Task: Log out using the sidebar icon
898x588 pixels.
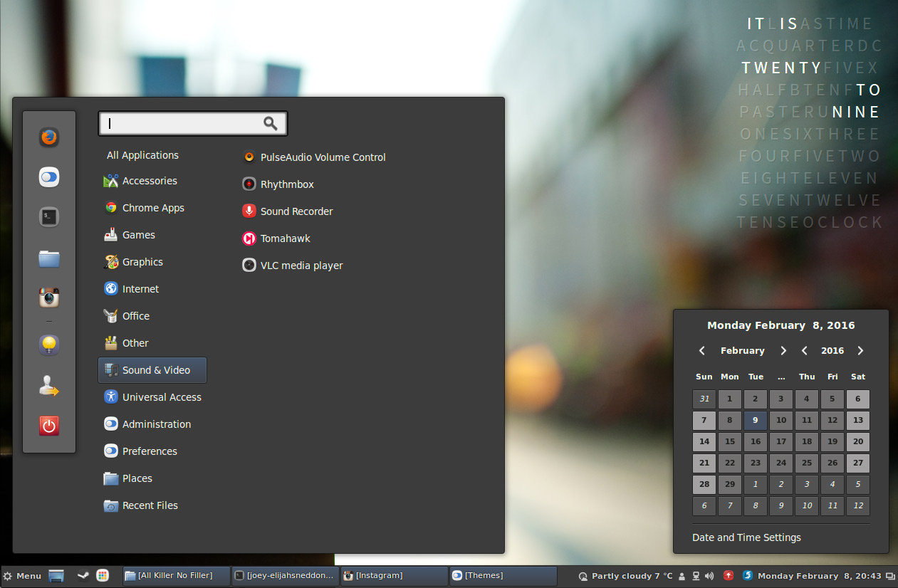Action: [48, 385]
